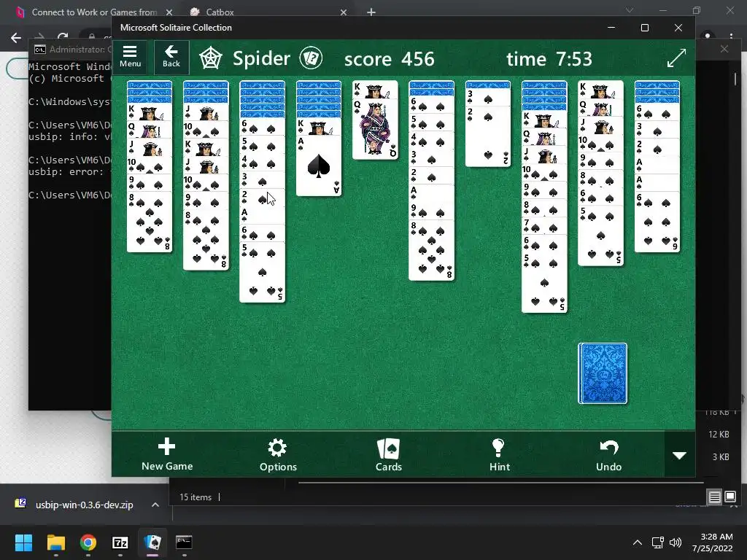The image size is (747, 560).
Task: Open File Explorer from the taskbar
Action: (x=55, y=542)
